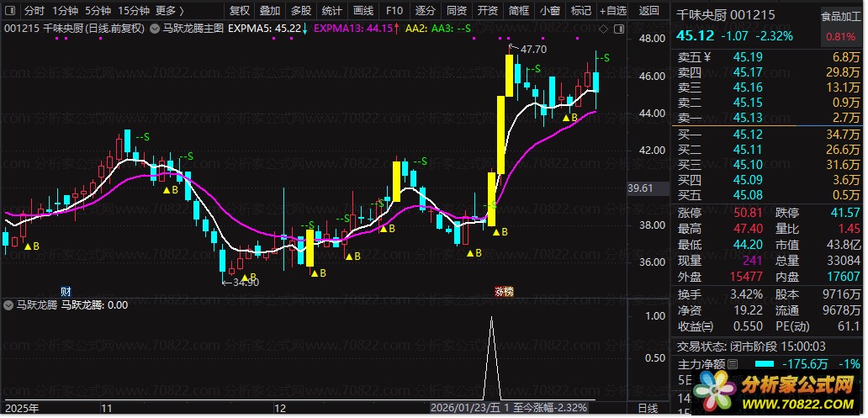Click the PE(动) value 61.1
This screenshot has width=868, height=418.
(x=849, y=326)
